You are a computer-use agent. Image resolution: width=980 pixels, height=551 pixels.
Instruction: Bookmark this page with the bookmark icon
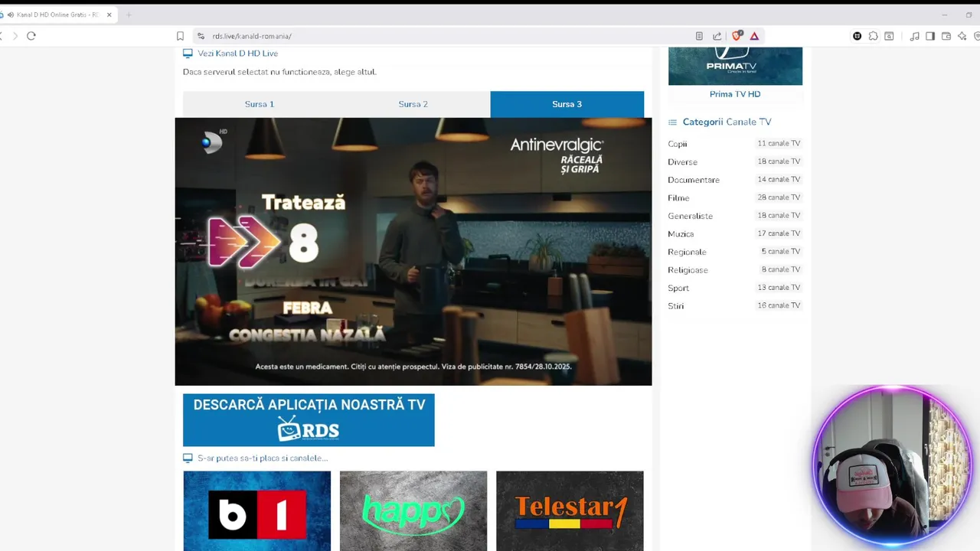(x=180, y=36)
